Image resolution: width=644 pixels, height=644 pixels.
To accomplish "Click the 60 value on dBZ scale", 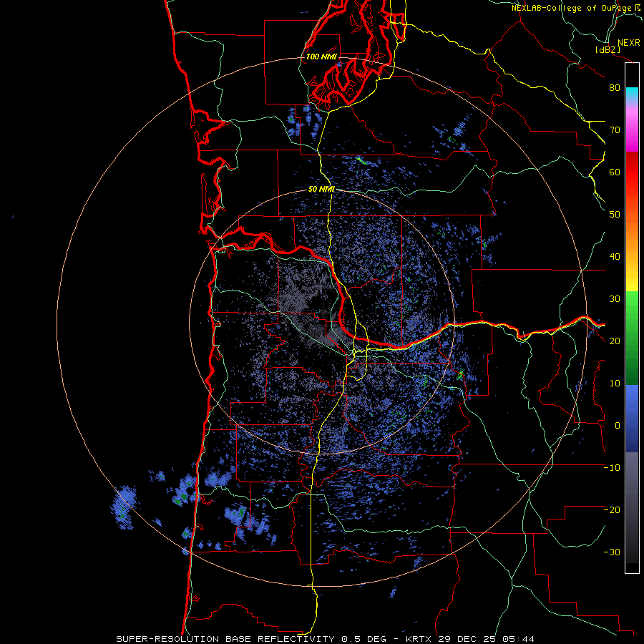I will pyautogui.click(x=615, y=172).
